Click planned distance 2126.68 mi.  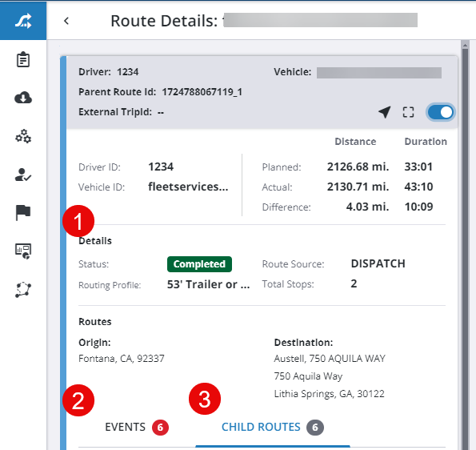click(x=358, y=167)
